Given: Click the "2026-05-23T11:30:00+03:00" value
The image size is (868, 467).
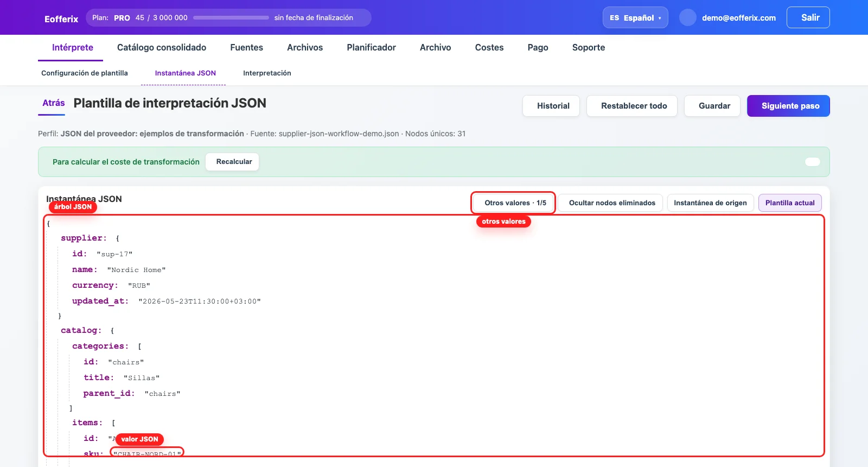Looking at the screenshot, I should [200, 301].
